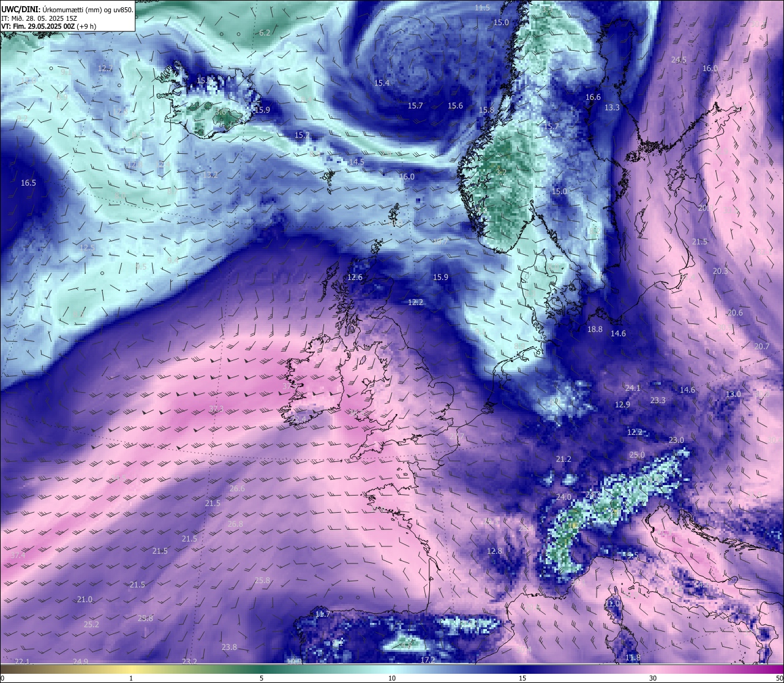The width and height of the screenshot is (784, 683).
Task: Select the 24.1 value label
Action: pos(633,388)
